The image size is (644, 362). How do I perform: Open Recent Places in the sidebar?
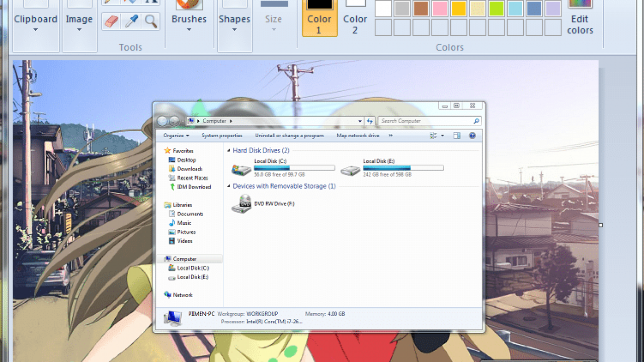(188, 178)
